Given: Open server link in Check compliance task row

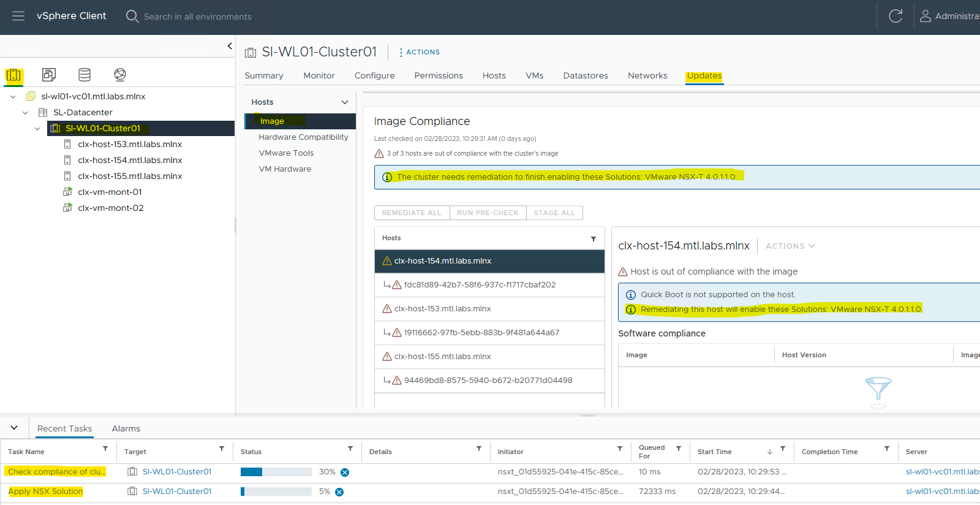Looking at the screenshot, I should point(943,472).
